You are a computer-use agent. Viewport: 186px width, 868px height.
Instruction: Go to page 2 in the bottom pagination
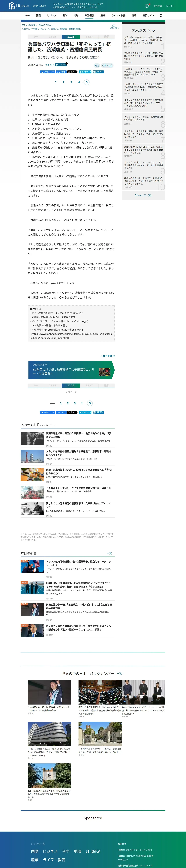68,403
